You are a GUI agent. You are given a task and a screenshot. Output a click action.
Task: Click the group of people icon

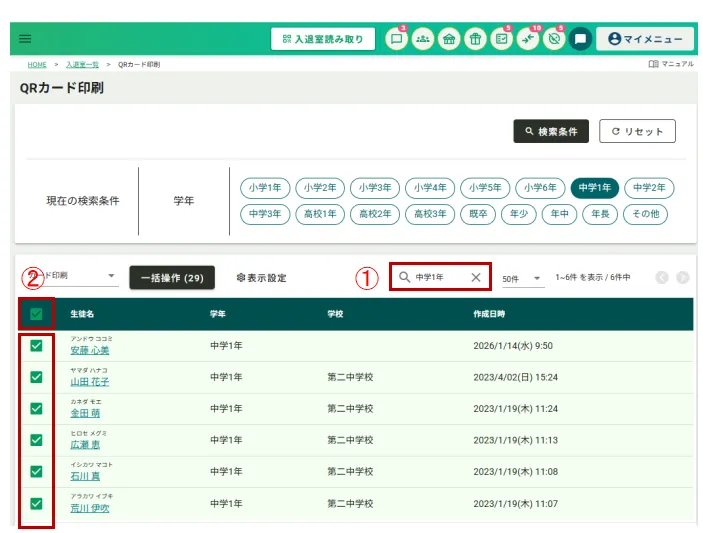click(x=423, y=39)
